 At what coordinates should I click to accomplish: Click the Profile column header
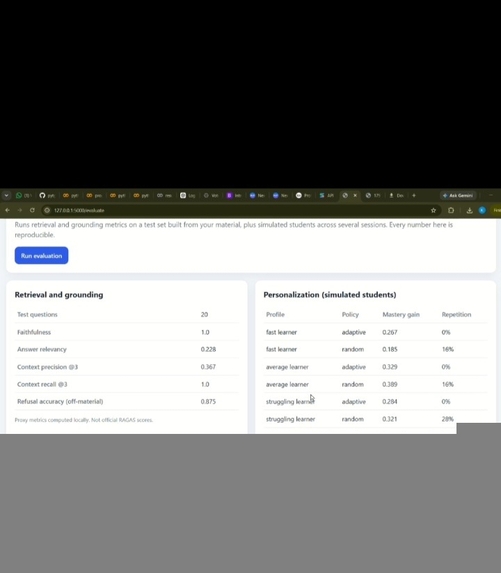pyautogui.click(x=275, y=314)
